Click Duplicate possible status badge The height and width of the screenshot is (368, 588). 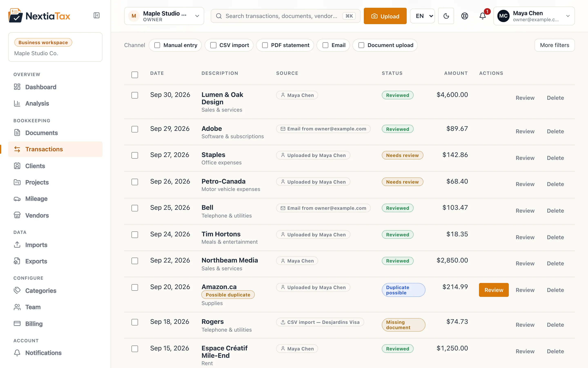[403, 290]
